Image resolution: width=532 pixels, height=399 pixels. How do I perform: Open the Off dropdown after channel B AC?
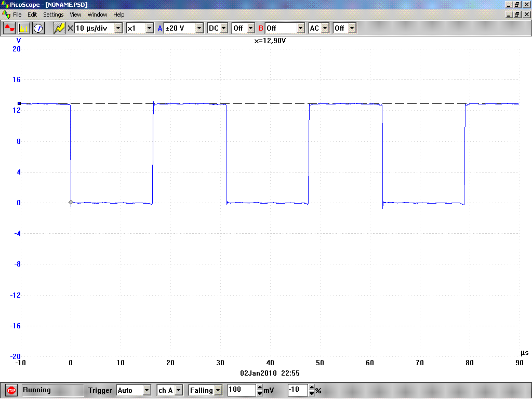point(352,28)
